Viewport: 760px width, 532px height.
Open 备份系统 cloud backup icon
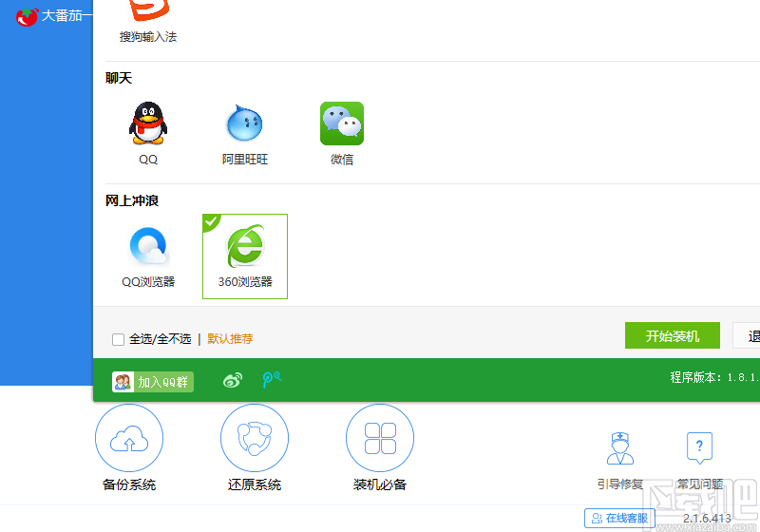point(129,438)
